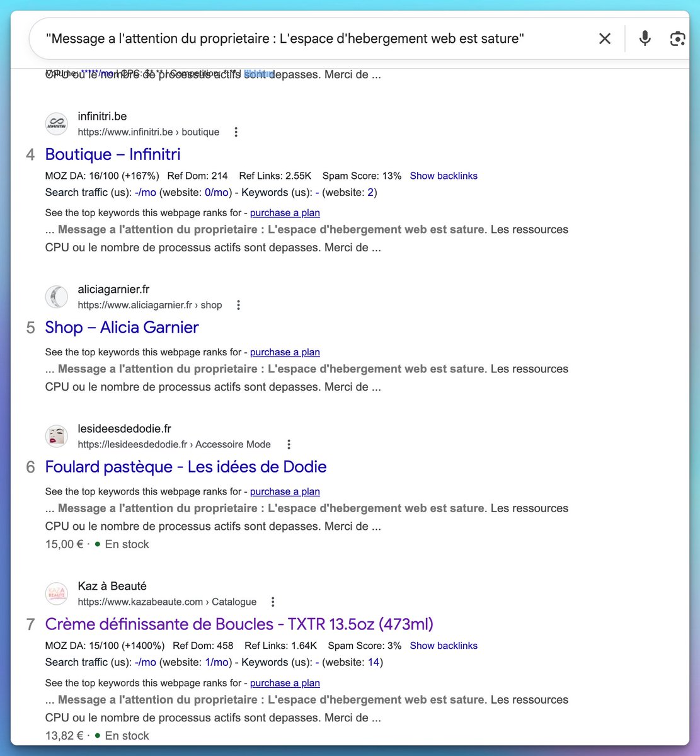Open more options for the lesideesdedodie.fr result

click(289, 444)
